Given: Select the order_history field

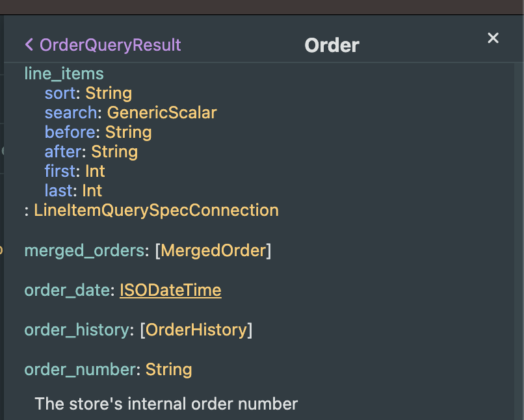Looking at the screenshot, I should (x=77, y=330).
